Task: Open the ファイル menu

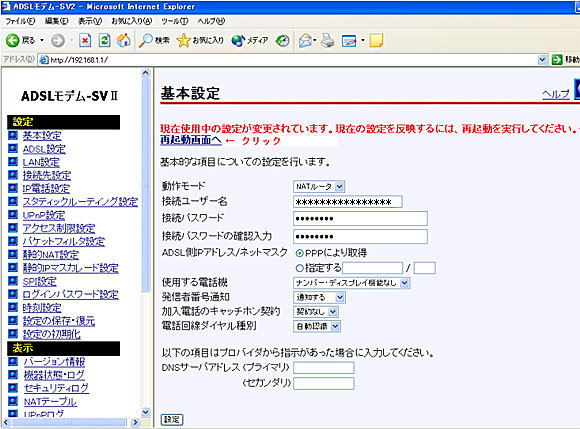Action: coord(20,21)
